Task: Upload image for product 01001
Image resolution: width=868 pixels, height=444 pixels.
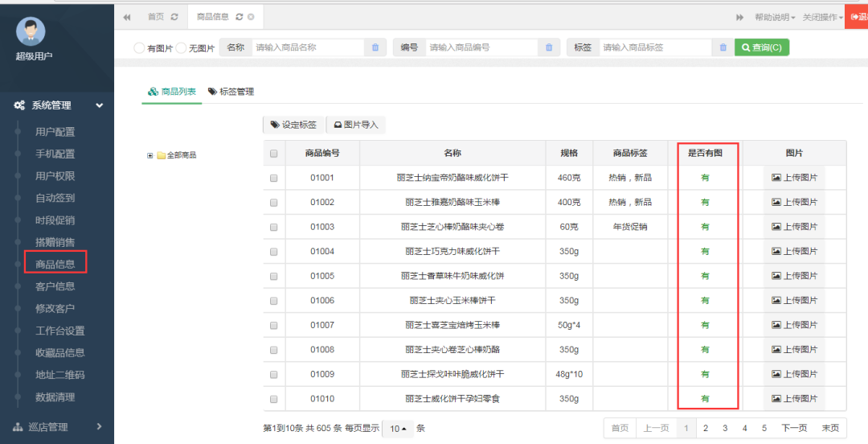Action: [x=794, y=178]
